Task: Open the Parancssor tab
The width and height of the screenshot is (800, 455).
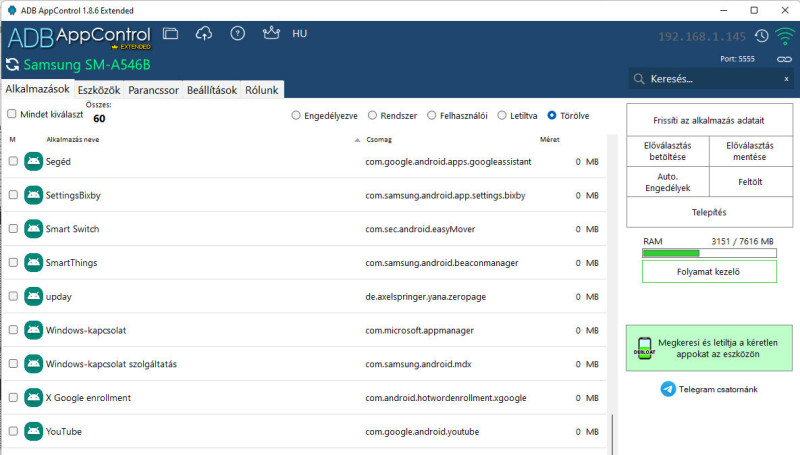Action: tap(153, 90)
